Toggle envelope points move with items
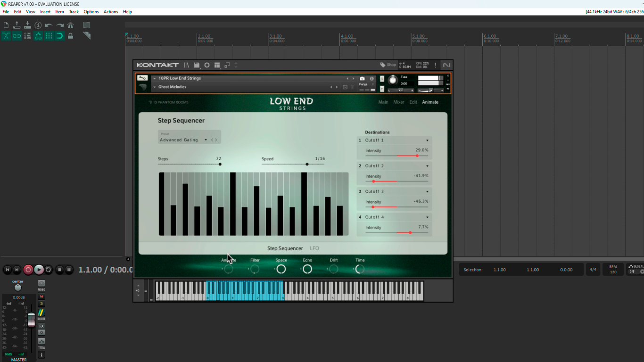Screen dimensions: 644x362 (38, 36)
